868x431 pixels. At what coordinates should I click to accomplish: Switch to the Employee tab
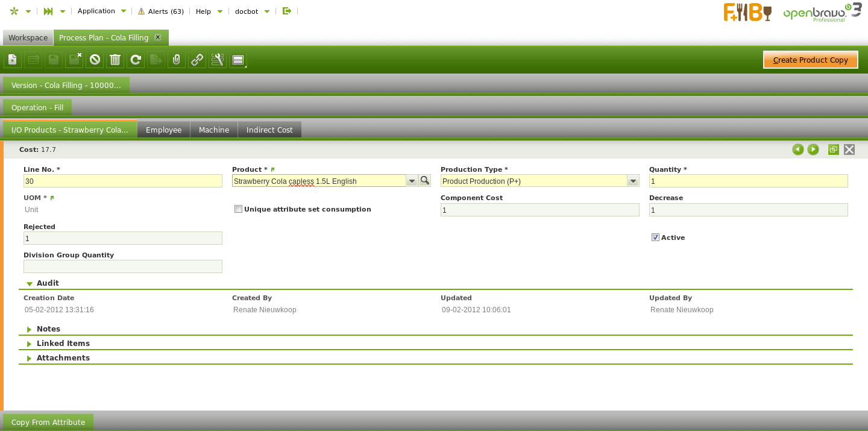(x=163, y=130)
